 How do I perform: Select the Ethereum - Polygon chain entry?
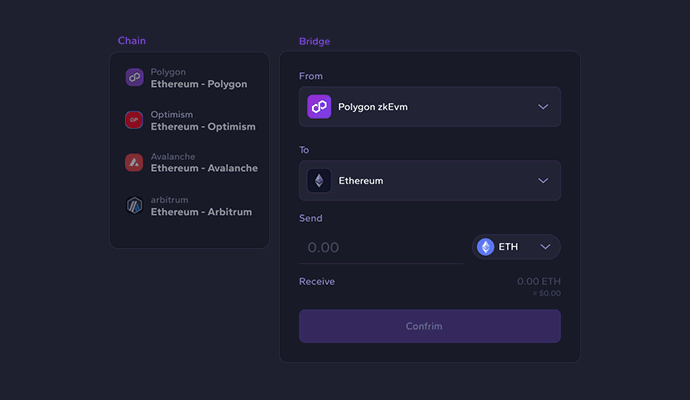189,78
